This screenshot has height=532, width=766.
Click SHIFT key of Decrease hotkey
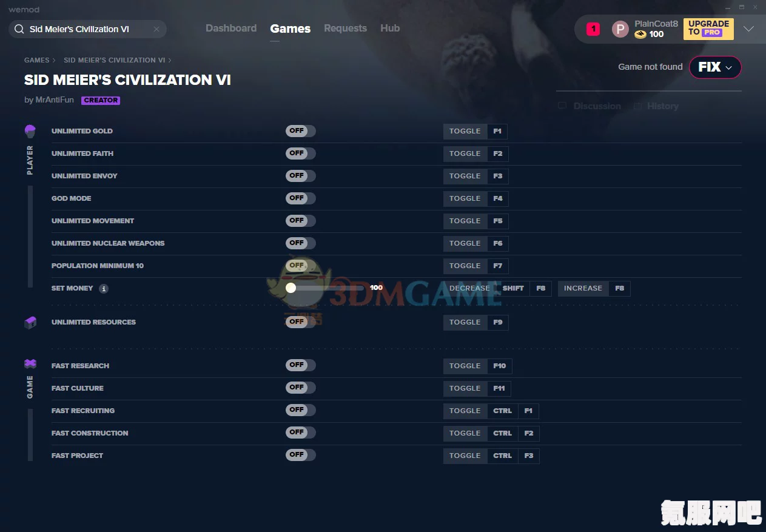point(513,288)
